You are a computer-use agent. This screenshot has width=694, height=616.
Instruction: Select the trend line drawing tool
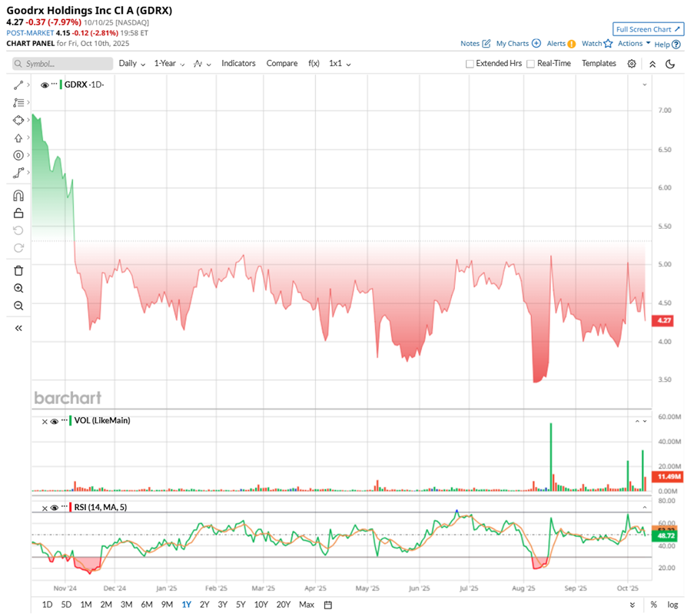18,85
